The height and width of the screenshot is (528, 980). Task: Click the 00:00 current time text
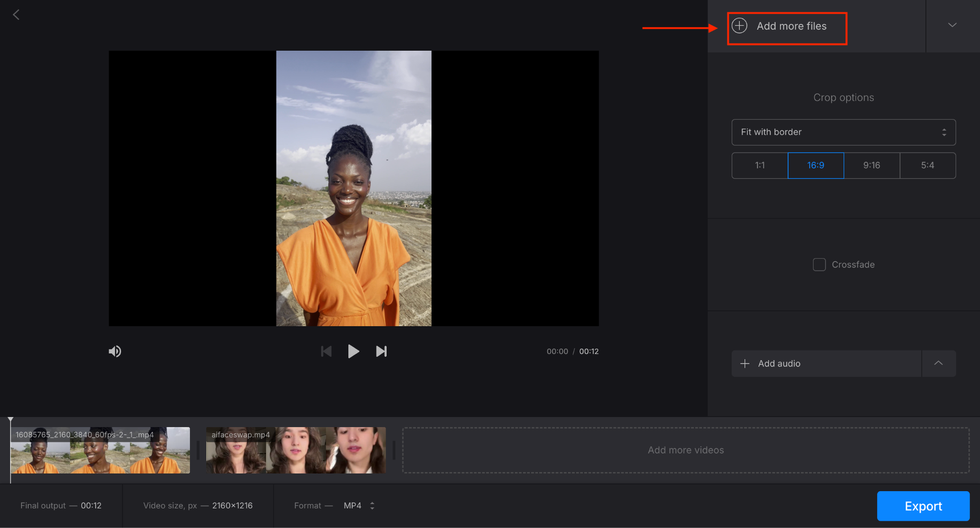557,352
